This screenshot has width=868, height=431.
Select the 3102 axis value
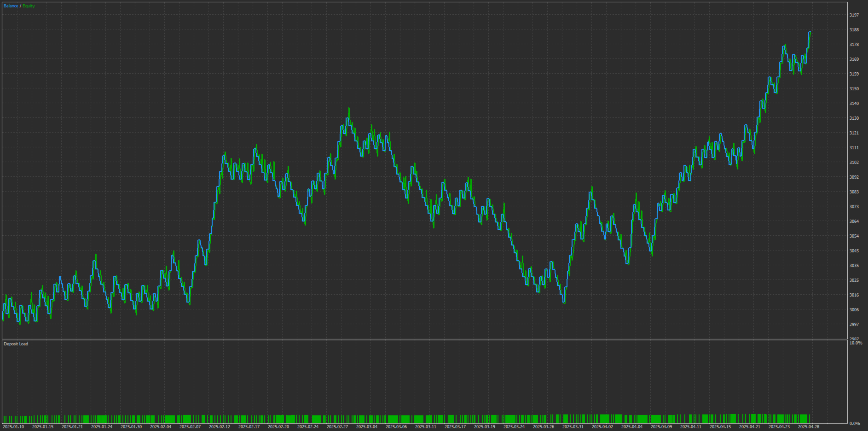pos(854,163)
